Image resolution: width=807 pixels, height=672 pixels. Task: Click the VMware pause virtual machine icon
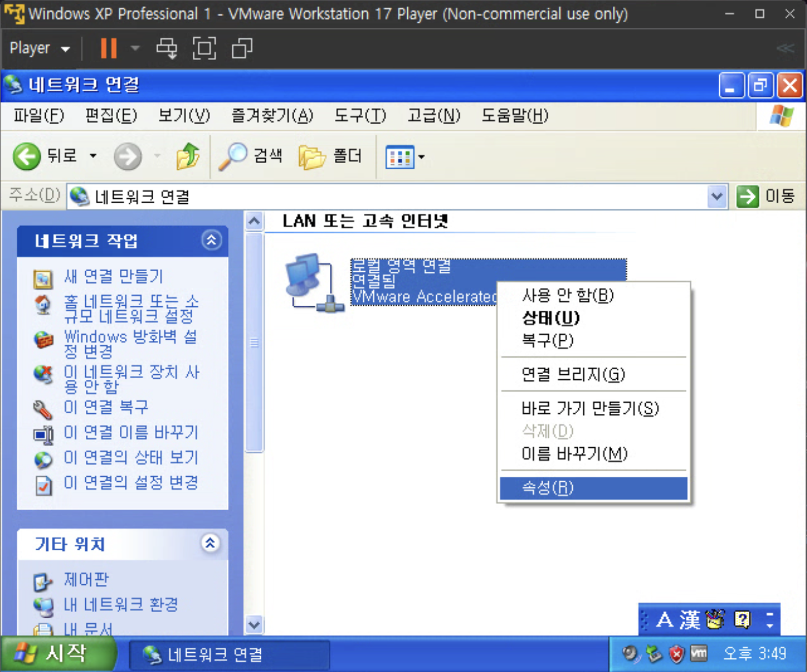[109, 48]
